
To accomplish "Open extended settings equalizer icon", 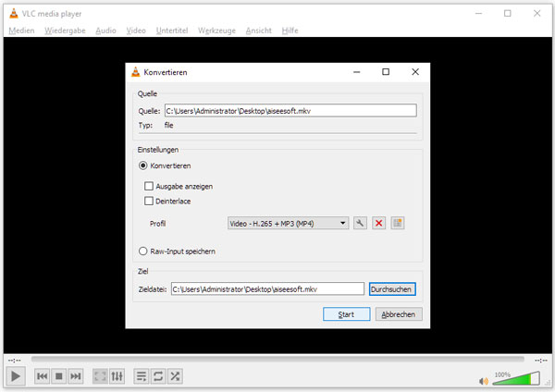I will pos(117,376).
